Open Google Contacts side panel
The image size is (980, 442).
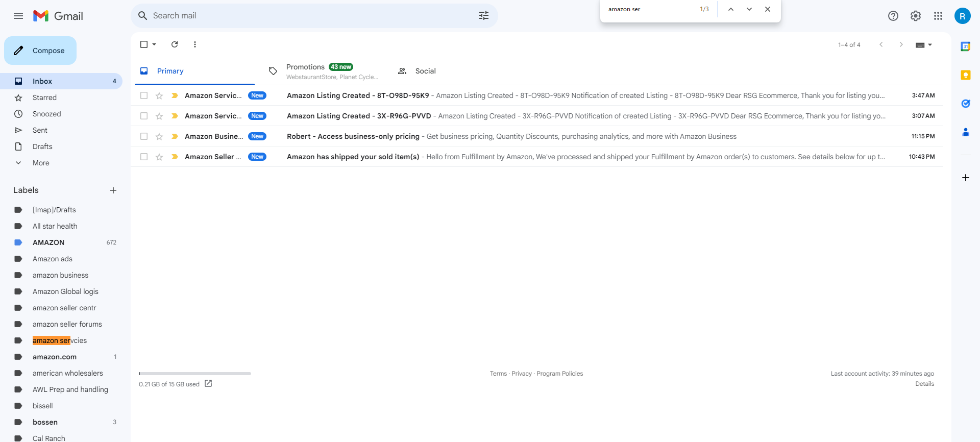point(965,132)
